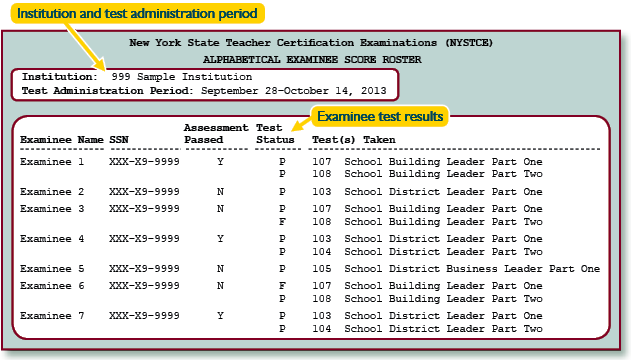Click Examinee 1's SSN value
The height and width of the screenshot is (360, 631).
pyautogui.click(x=144, y=162)
